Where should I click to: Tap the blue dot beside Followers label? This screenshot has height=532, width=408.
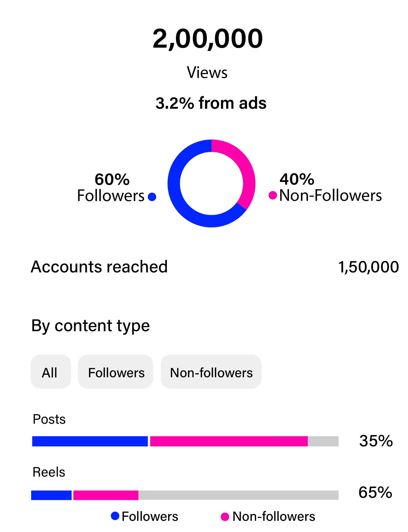152,197
